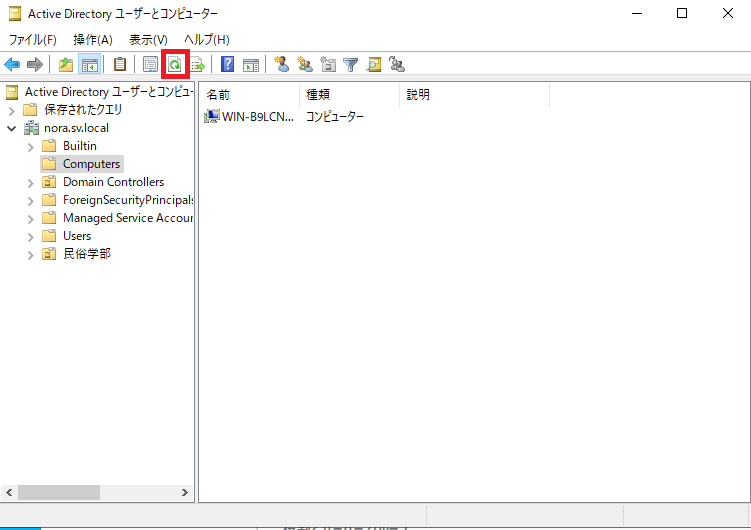Maximize the Active Directory window
751x530 pixels.
[682, 13]
